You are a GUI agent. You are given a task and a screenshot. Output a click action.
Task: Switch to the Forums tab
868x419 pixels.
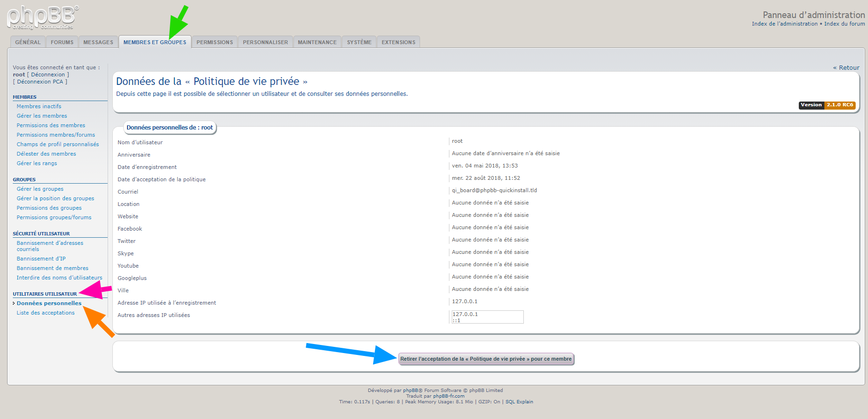coord(62,42)
